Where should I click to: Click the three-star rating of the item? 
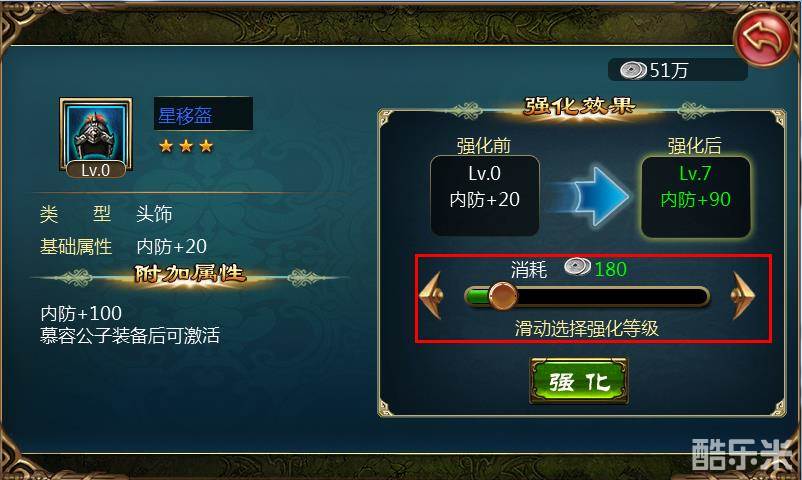186,146
